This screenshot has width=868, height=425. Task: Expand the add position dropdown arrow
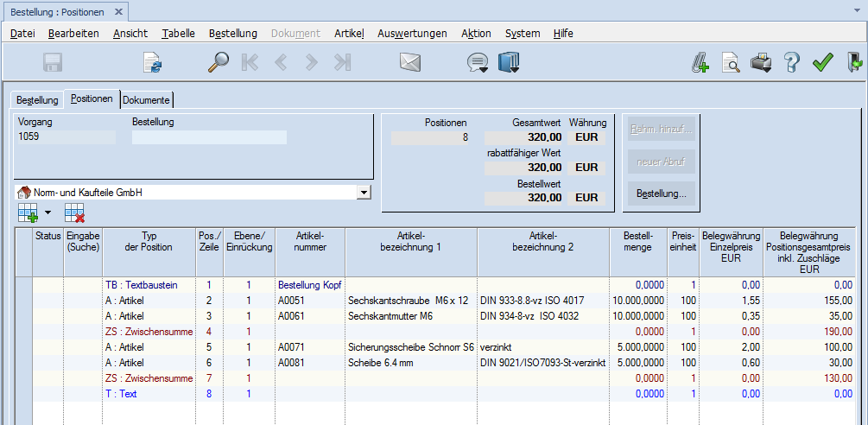point(48,212)
